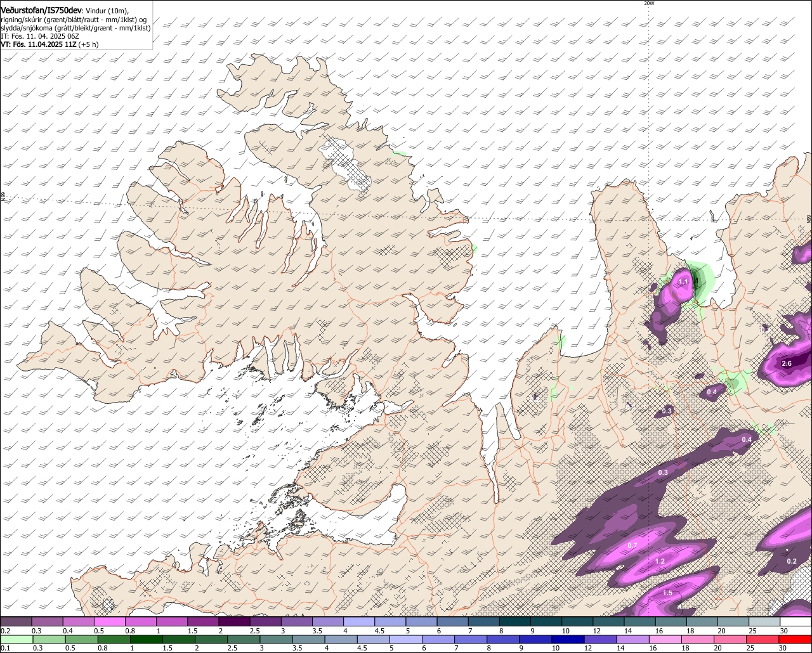Click the 20 label in the lower legend row
The width and height of the screenshot is (812, 653).
coord(717,649)
